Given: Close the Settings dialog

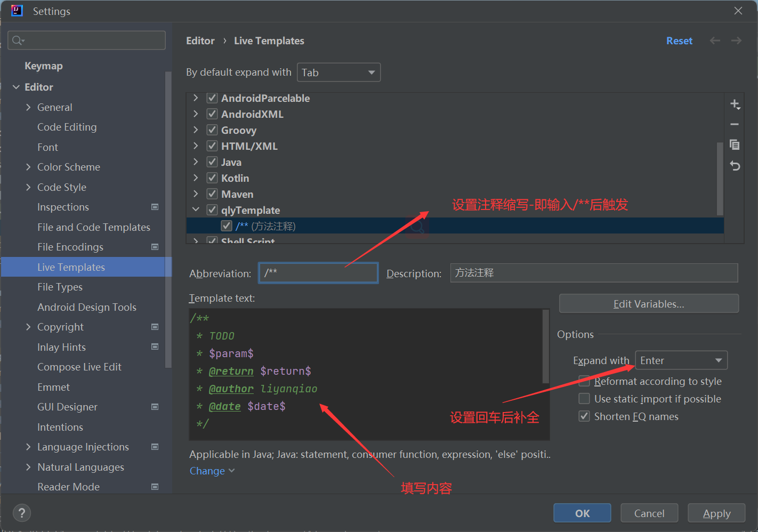Looking at the screenshot, I should tap(738, 11).
